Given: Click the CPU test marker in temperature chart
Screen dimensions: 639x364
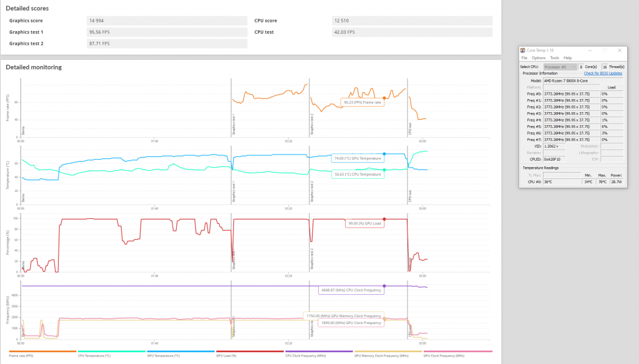Looking at the screenshot, I should click(410, 197).
